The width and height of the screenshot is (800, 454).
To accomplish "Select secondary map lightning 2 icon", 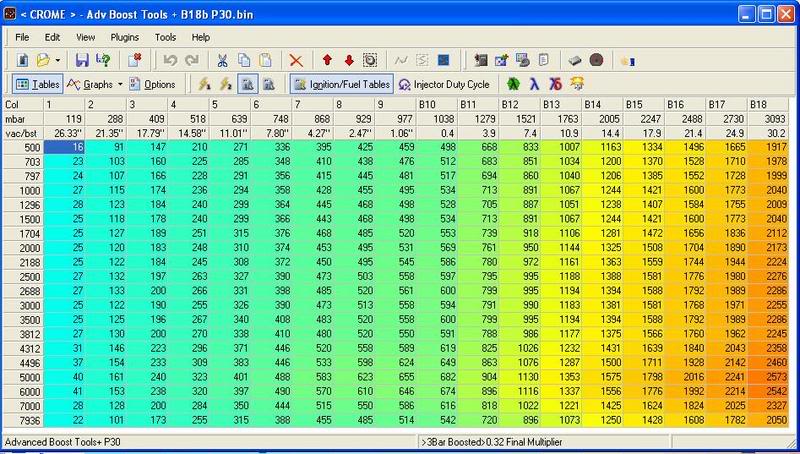I will pyautogui.click(x=226, y=84).
